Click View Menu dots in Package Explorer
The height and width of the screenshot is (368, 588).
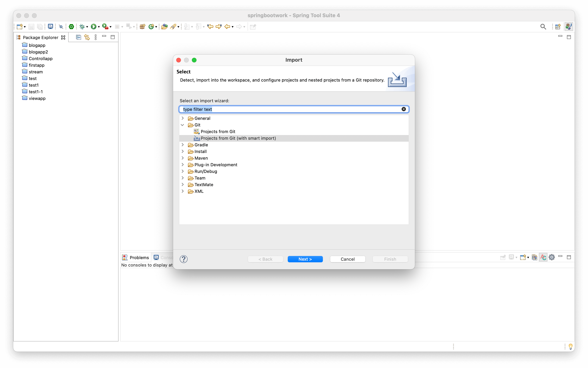point(96,37)
